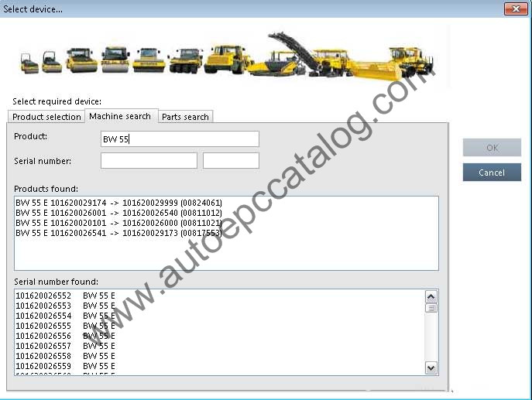Open the Machine search tab
The height and width of the screenshot is (400, 532).
121,116
